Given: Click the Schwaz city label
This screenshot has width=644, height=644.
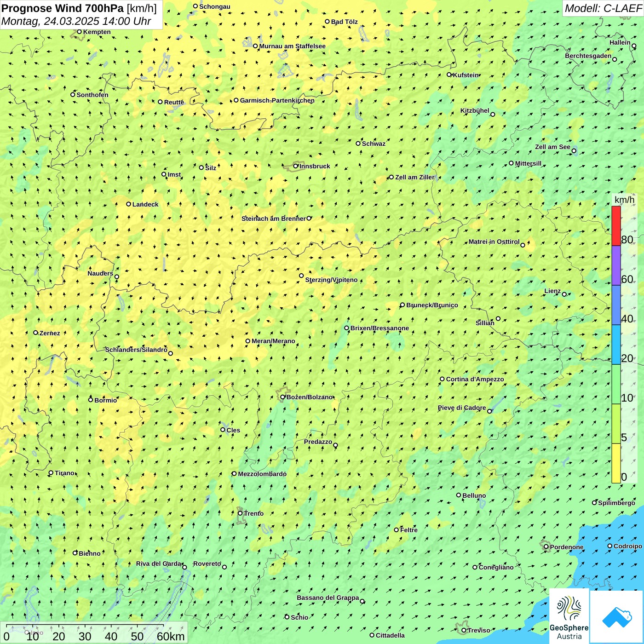Looking at the screenshot, I should coord(374,144).
